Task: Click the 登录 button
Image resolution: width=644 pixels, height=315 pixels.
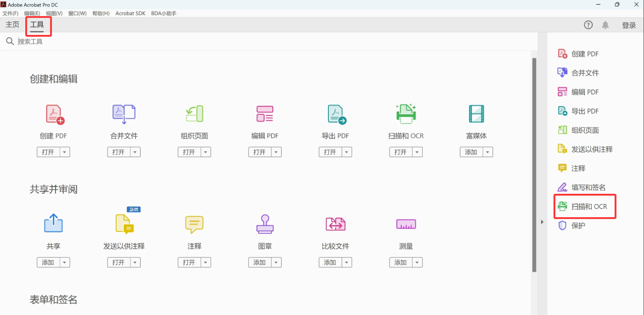Action: coord(629,25)
